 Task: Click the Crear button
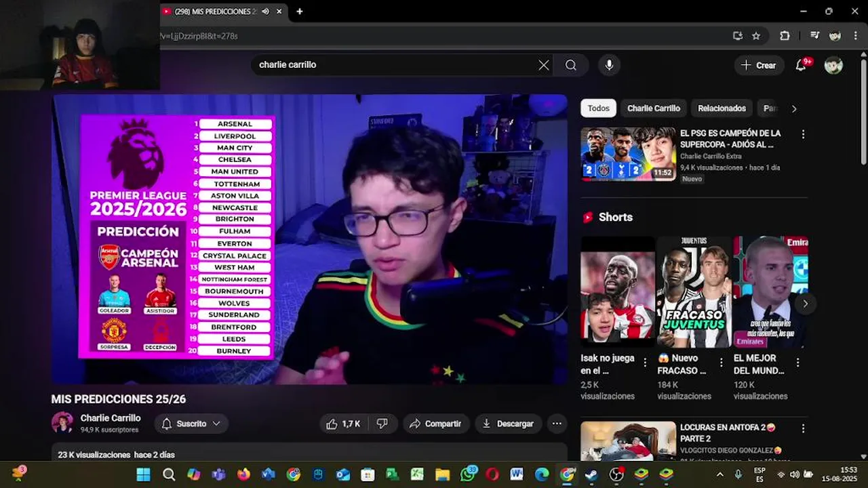[x=759, y=65]
